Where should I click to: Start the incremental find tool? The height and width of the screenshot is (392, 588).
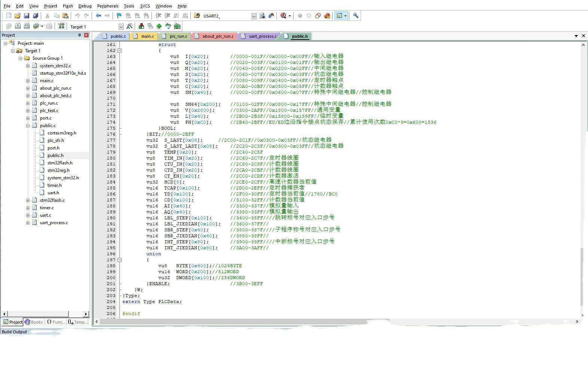pyautogui.click(x=271, y=16)
